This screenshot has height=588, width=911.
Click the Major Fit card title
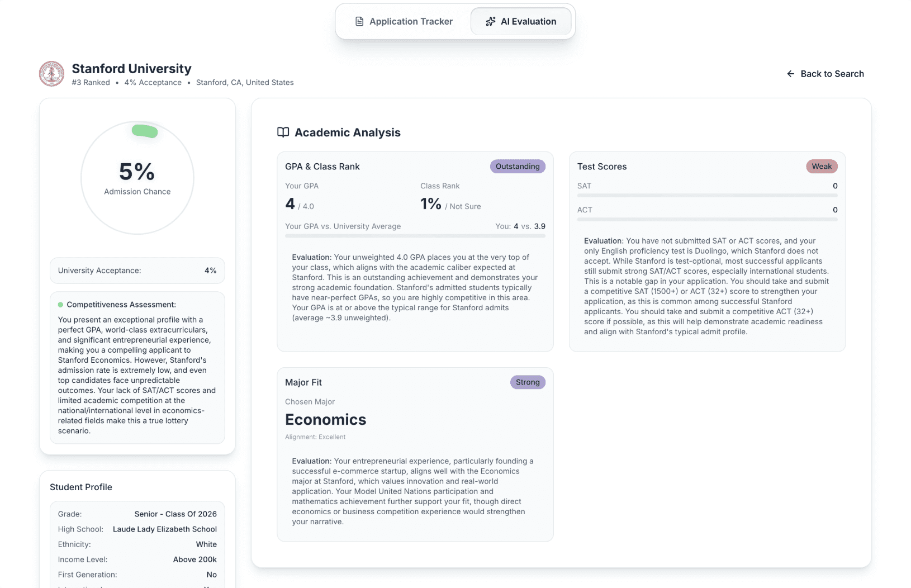[303, 382]
